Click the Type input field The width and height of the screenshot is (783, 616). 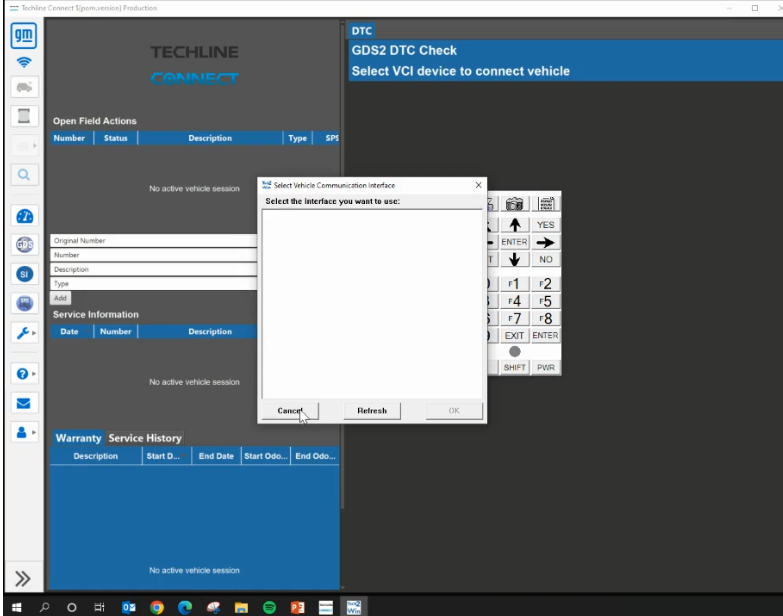pos(154,284)
